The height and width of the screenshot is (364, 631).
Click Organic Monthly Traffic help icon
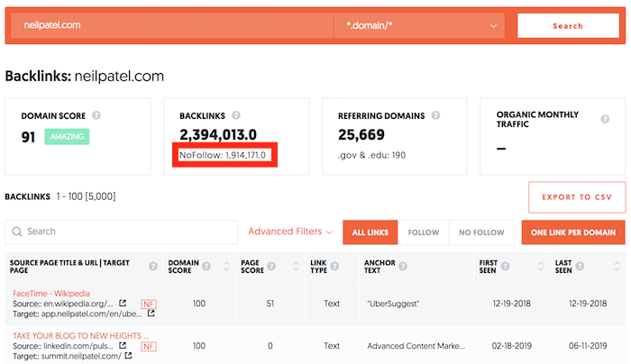click(x=605, y=119)
